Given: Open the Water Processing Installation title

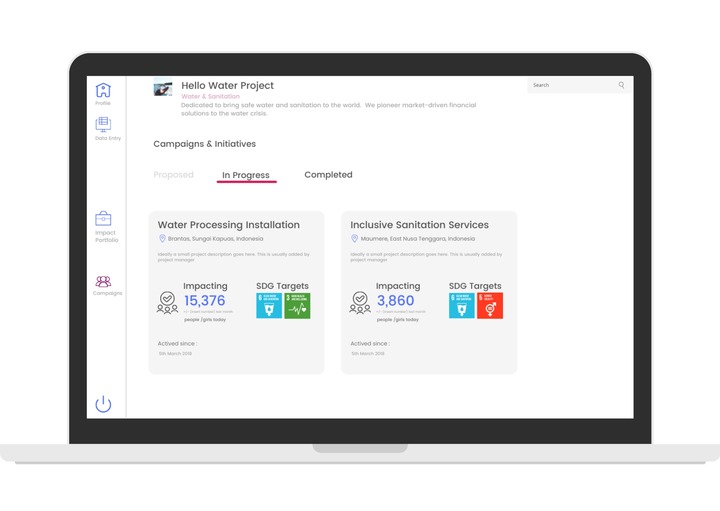Looking at the screenshot, I should [228, 225].
